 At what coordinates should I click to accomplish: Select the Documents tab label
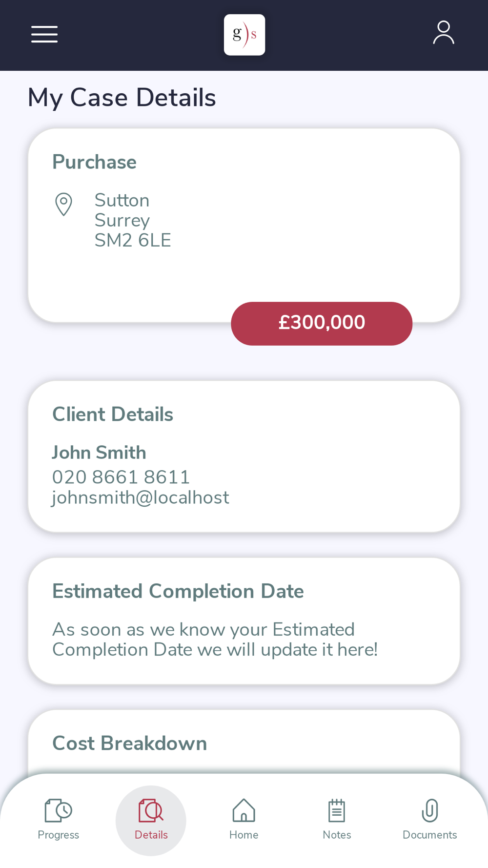coord(430,835)
